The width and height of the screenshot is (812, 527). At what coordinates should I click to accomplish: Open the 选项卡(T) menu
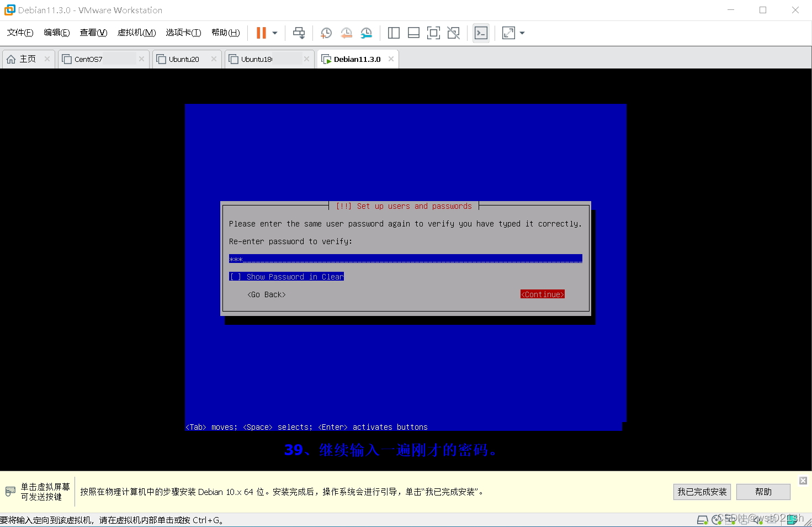183,33
